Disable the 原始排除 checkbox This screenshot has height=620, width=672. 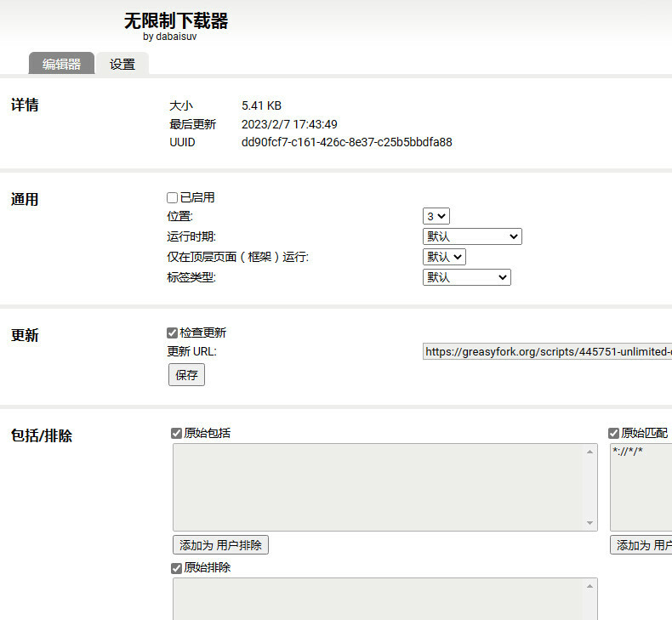[x=177, y=567]
